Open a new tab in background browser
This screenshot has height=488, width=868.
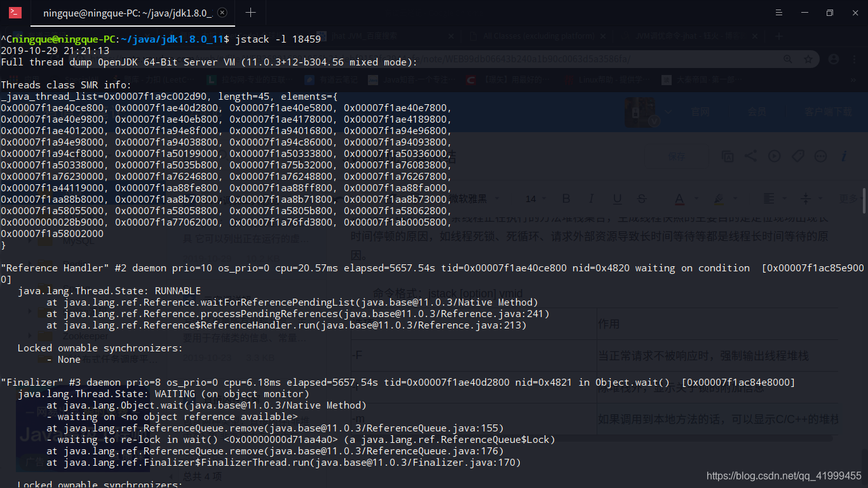780,36
